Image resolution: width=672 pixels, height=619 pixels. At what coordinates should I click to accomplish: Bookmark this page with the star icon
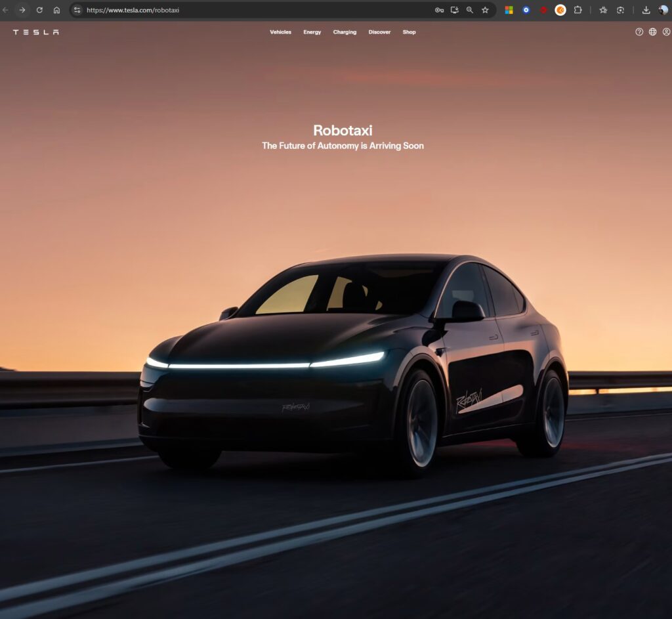[485, 10]
